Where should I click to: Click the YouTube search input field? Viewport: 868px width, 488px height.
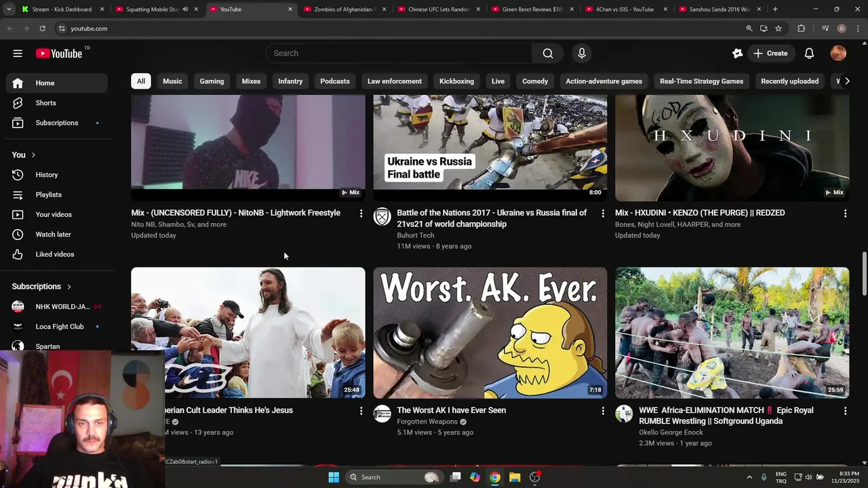point(399,54)
